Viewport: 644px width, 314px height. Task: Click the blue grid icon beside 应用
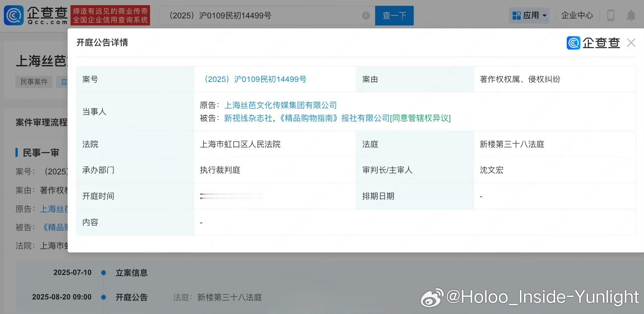coord(516,15)
